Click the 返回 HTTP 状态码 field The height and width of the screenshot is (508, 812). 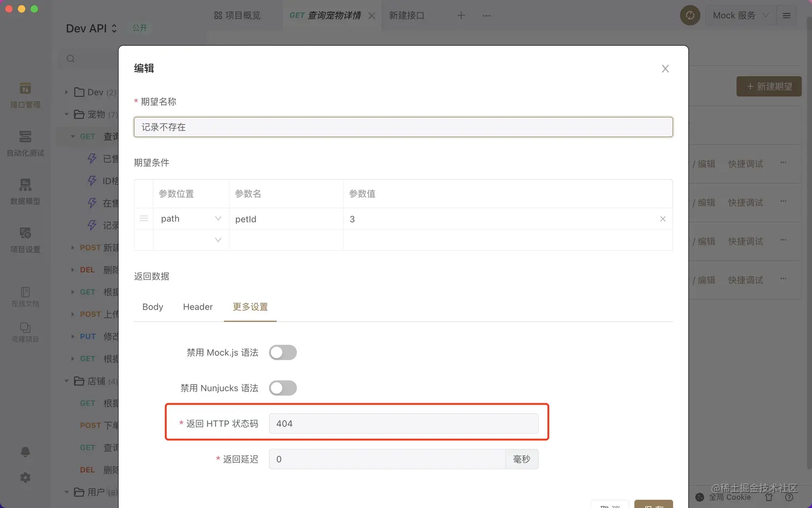pos(403,424)
